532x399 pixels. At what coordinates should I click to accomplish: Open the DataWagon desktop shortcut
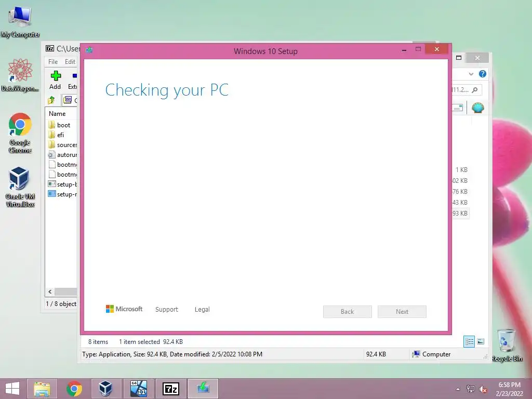tap(20, 75)
